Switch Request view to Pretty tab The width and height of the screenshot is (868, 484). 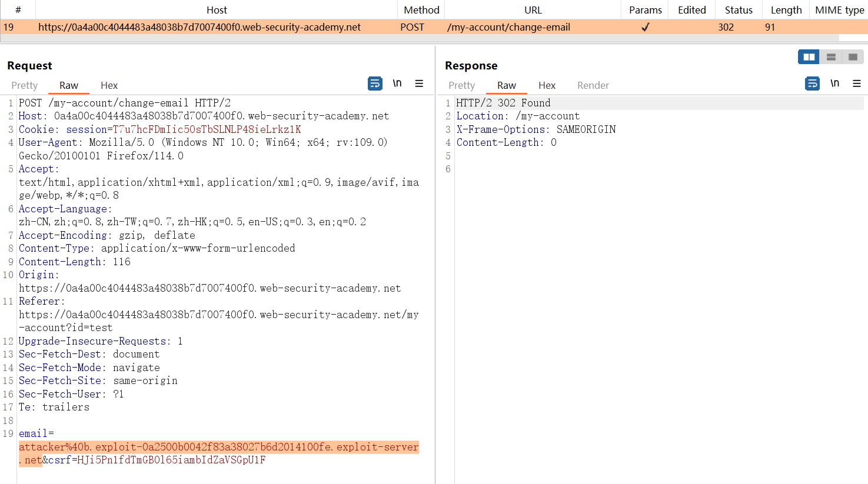tap(25, 85)
